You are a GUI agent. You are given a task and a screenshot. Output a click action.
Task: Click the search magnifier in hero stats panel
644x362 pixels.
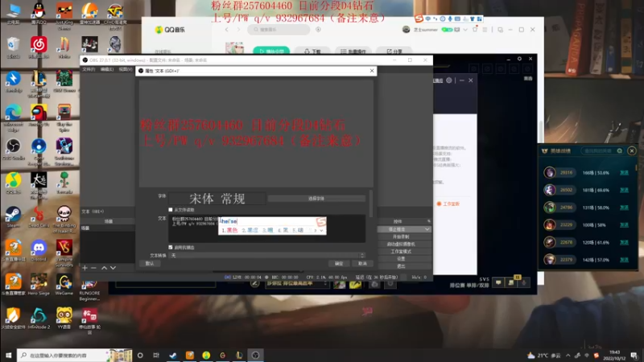tap(619, 150)
